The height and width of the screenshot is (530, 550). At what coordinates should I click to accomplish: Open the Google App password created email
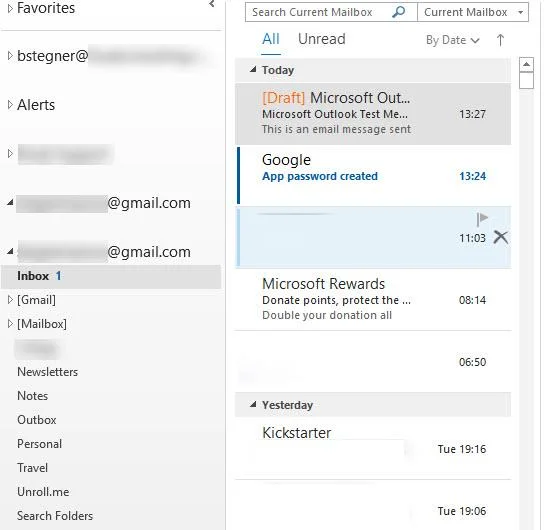[373, 175]
